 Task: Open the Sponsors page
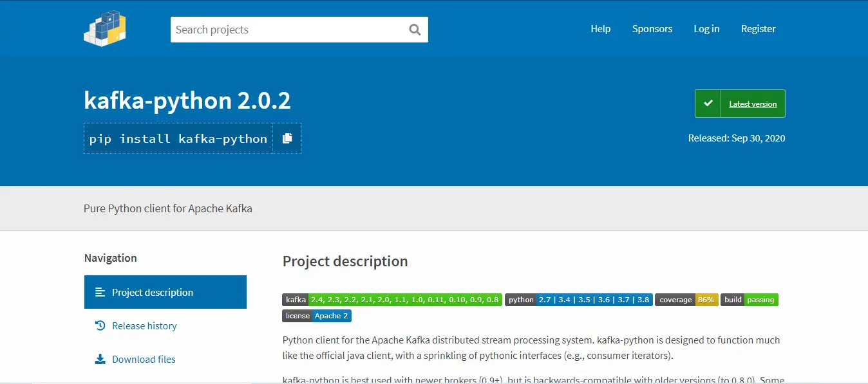pos(652,28)
